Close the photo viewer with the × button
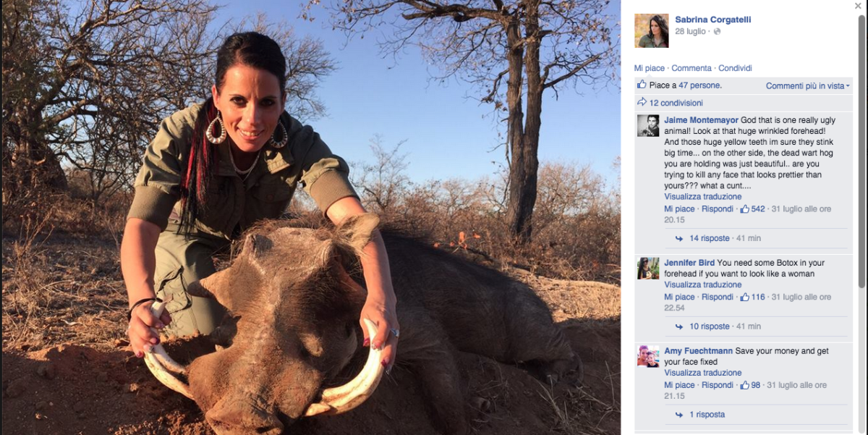The image size is (868, 435). (859, 7)
